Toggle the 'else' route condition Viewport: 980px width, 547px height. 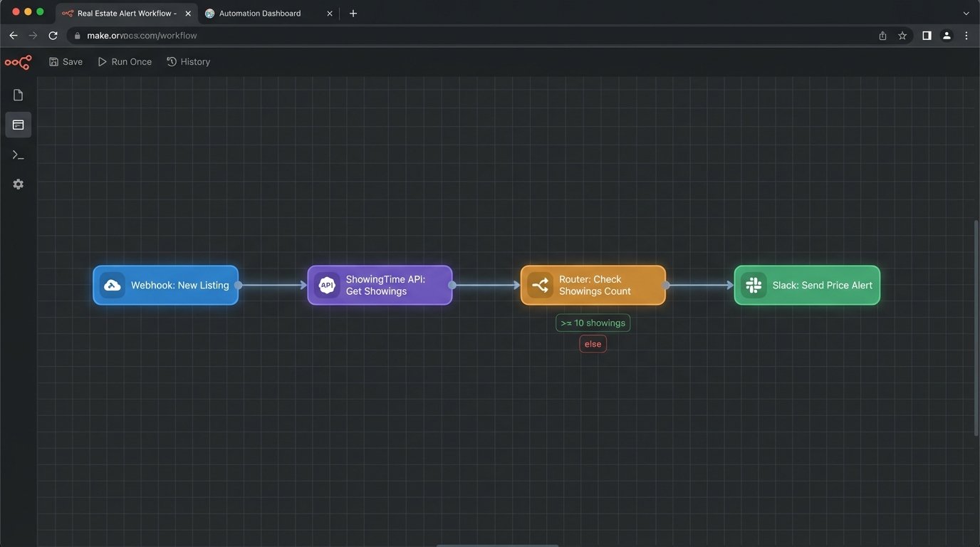593,343
